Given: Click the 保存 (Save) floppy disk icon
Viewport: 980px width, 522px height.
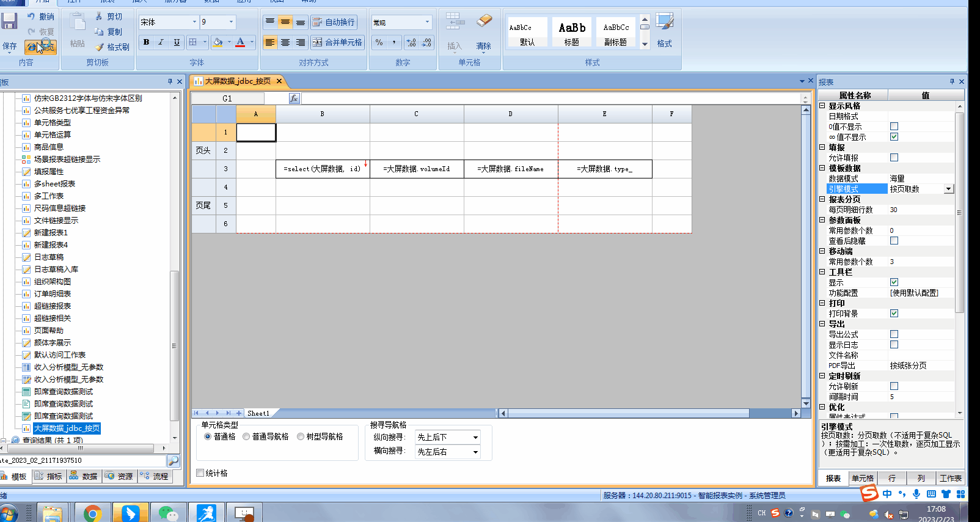Looking at the screenshot, I should tap(9, 22).
